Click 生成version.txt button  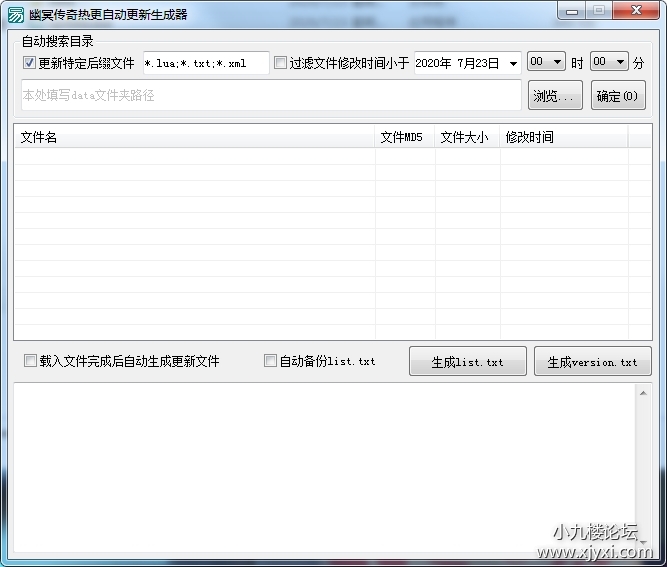592,362
